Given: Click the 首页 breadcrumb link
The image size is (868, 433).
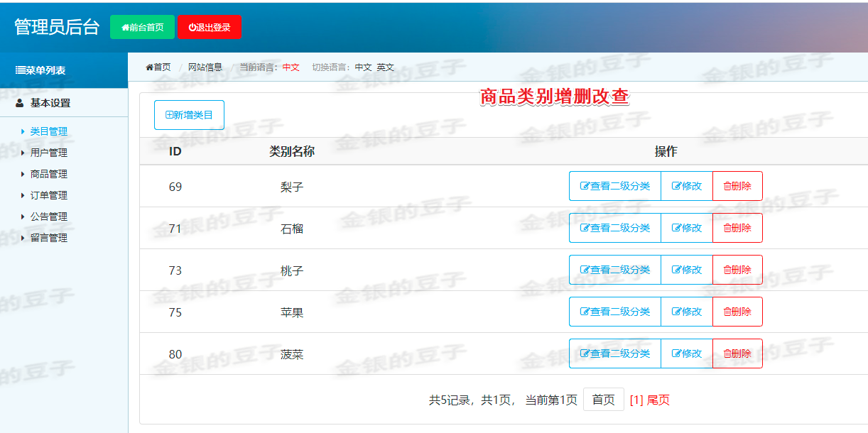Looking at the screenshot, I should point(158,67).
